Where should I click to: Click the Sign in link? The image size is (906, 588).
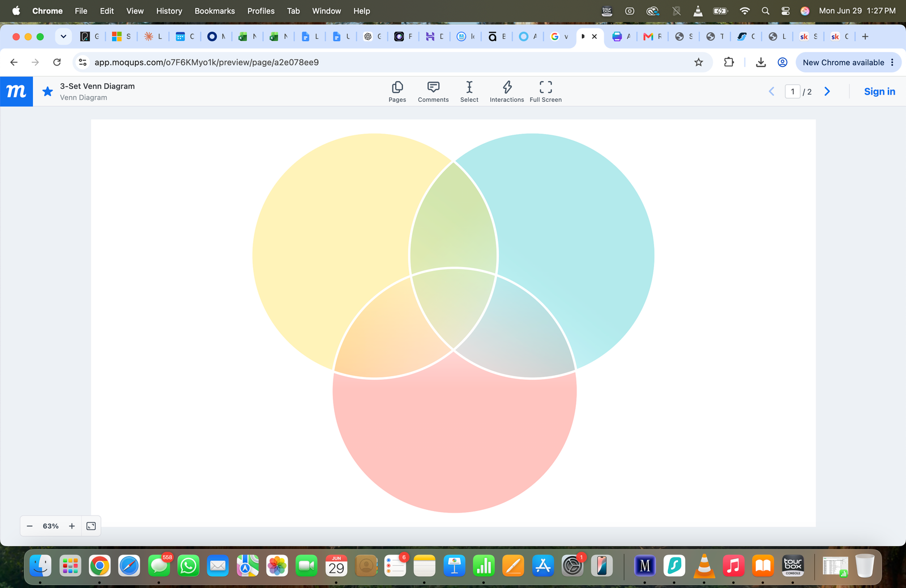pos(879,91)
